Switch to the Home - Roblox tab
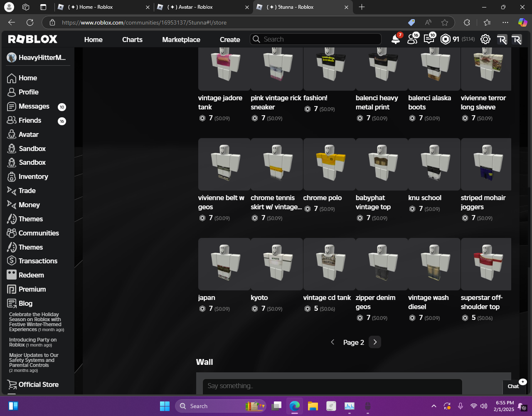The image size is (532, 416). 103,7
